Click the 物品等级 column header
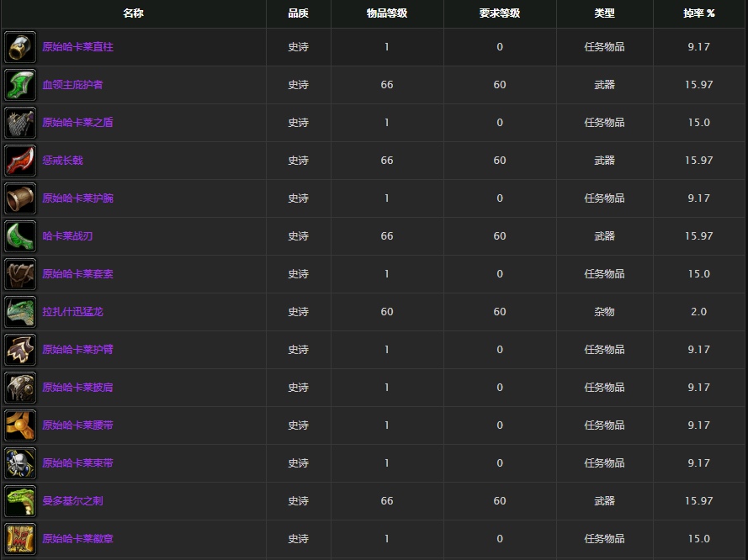The width and height of the screenshot is (748, 560). (386, 13)
